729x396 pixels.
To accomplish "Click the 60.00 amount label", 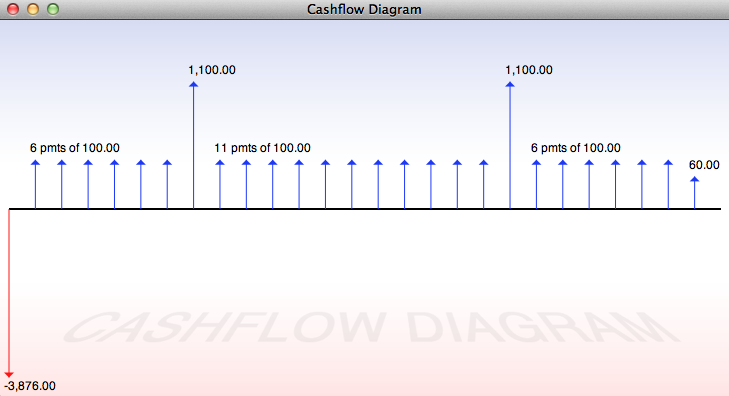I will click(704, 165).
